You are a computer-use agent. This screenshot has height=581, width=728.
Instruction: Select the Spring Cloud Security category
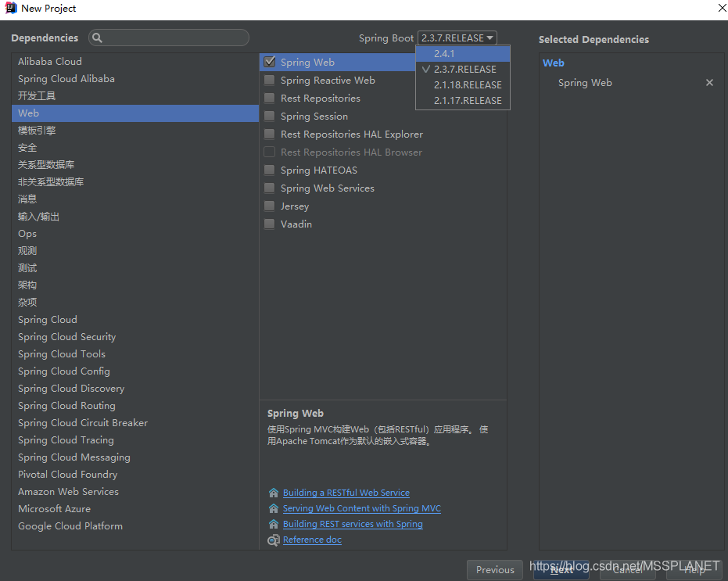[x=135, y=337]
